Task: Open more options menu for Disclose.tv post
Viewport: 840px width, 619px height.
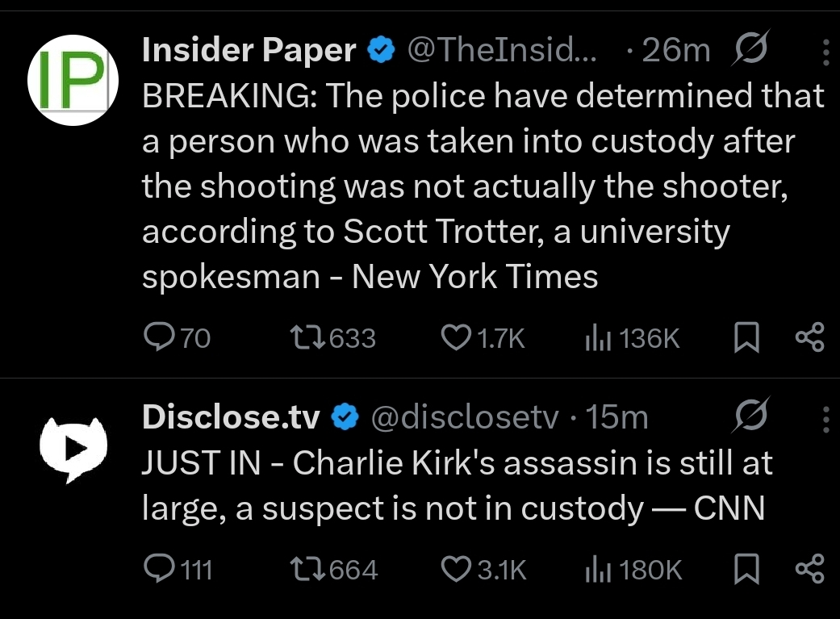Action: [825, 418]
